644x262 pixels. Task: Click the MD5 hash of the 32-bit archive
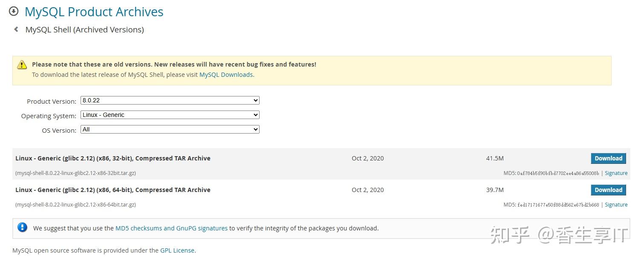point(558,173)
